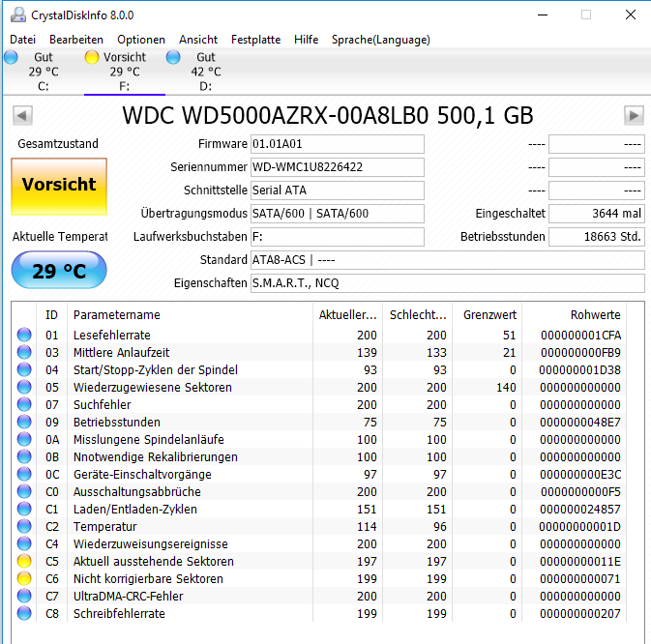Click the Eigenschaften field S.M.A.R.T., NCQ
The image size is (651, 644).
click(x=448, y=283)
